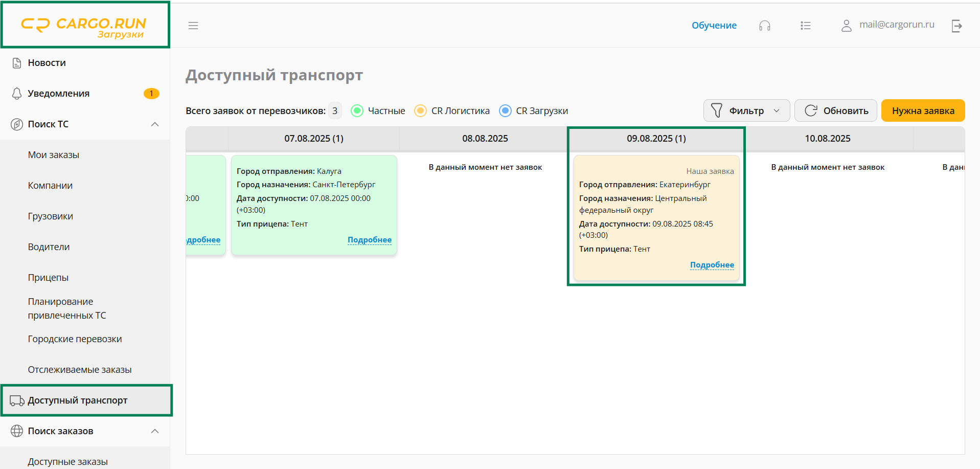
Task: Open Подробнее link on the Екатеринбург request
Action: (712, 265)
